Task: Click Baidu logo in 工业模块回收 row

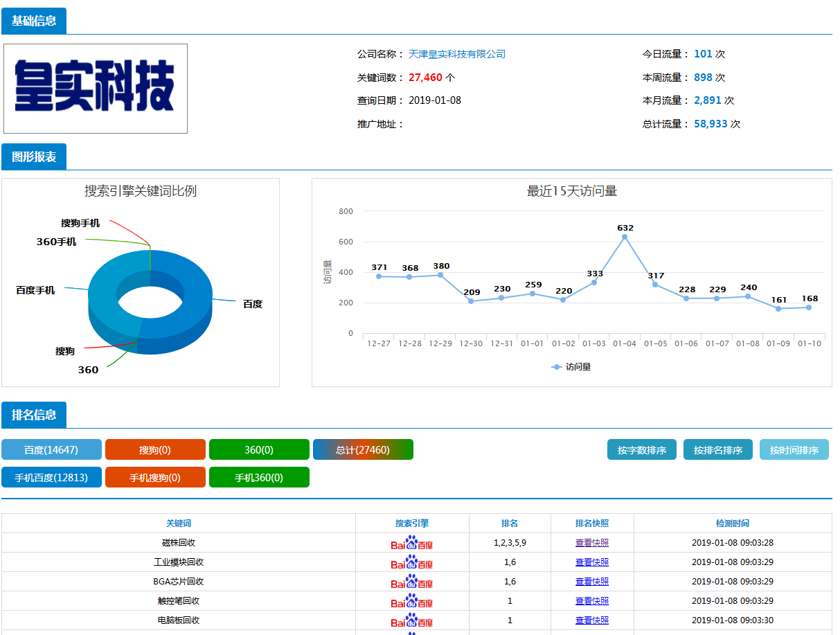Action: [412, 562]
